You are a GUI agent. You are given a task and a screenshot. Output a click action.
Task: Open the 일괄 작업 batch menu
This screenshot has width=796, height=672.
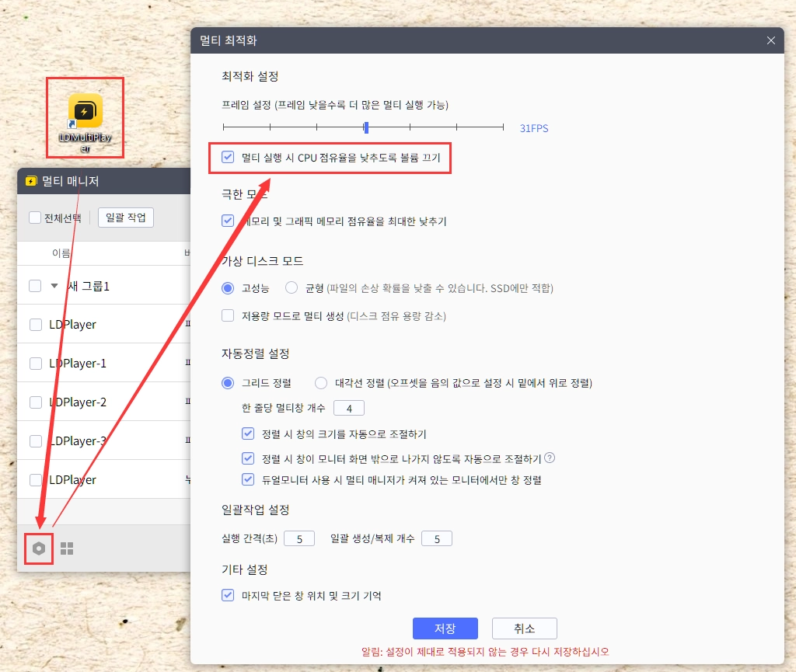click(125, 218)
